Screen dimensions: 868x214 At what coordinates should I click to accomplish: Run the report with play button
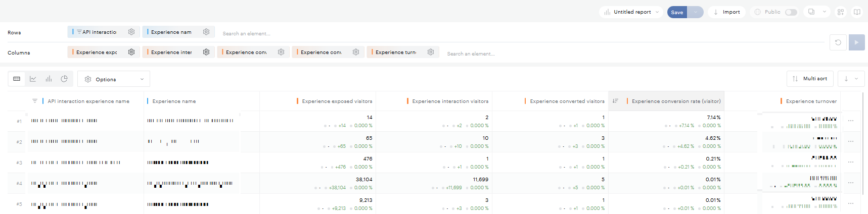856,42
